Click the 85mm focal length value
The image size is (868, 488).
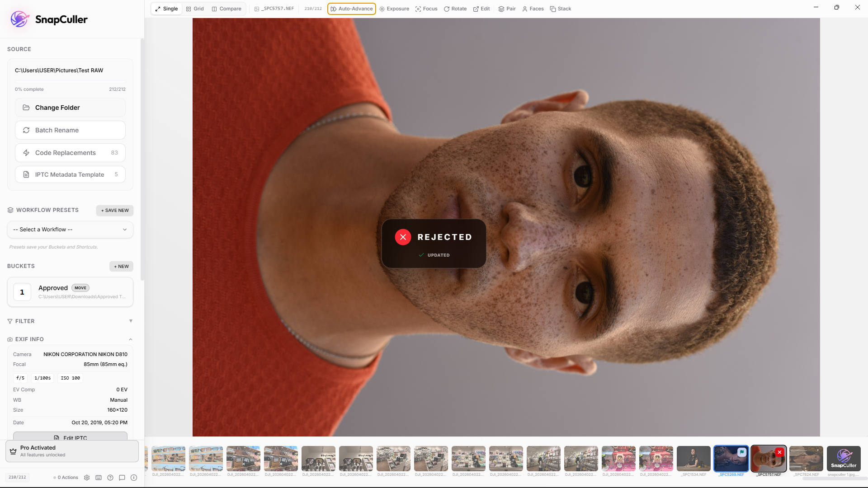[105, 364]
